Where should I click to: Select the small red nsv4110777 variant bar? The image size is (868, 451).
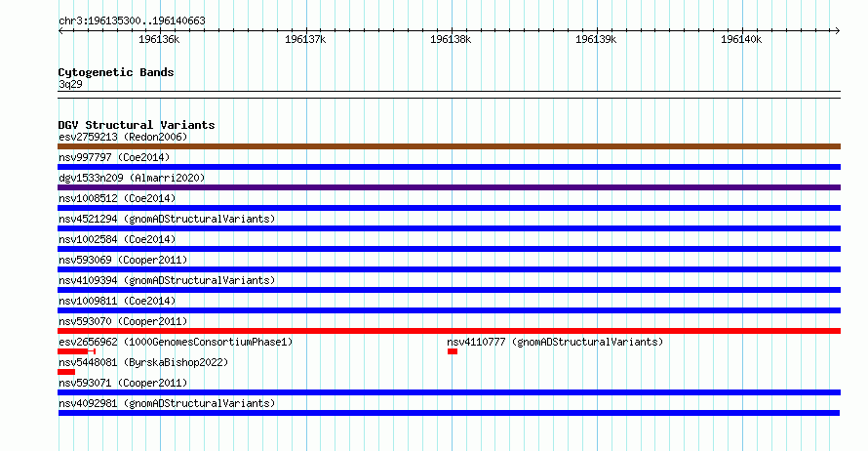(x=453, y=351)
